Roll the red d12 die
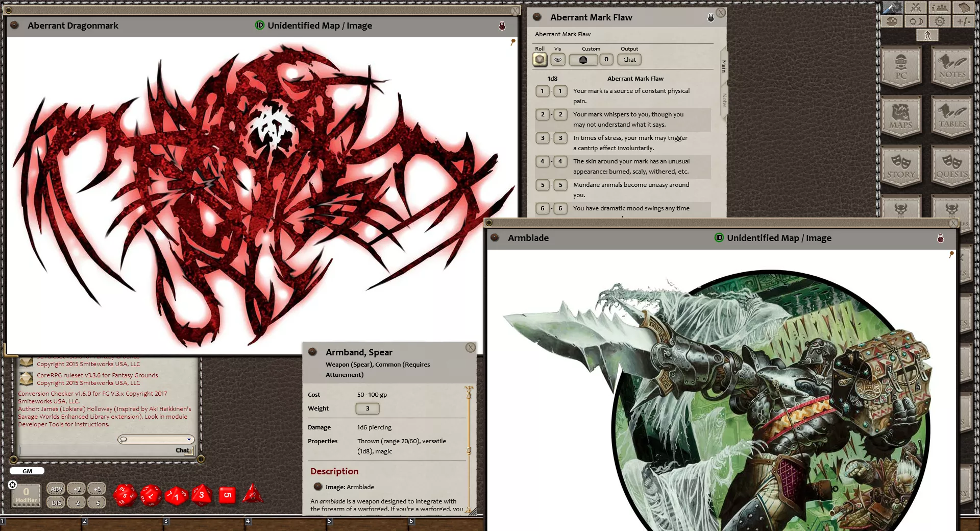 (x=151, y=495)
